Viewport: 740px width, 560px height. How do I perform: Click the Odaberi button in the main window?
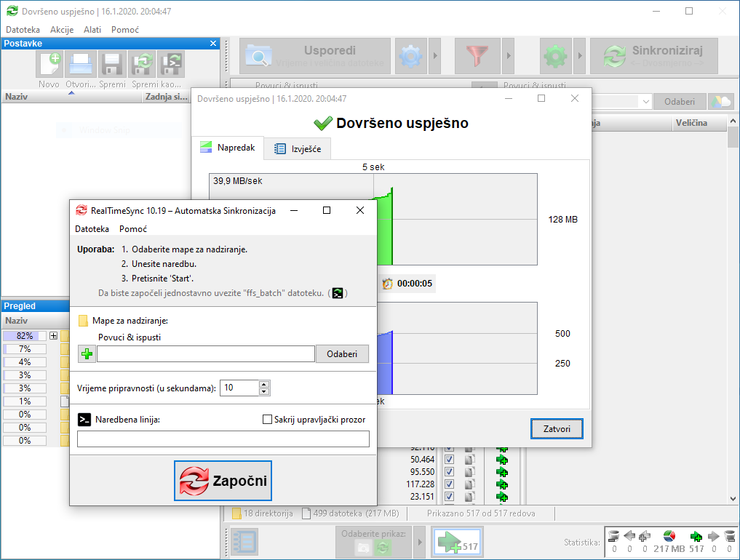point(680,102)
